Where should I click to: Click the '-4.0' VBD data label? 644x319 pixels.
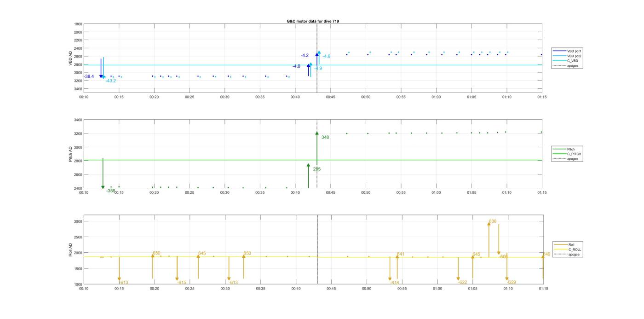click(296, 66)
